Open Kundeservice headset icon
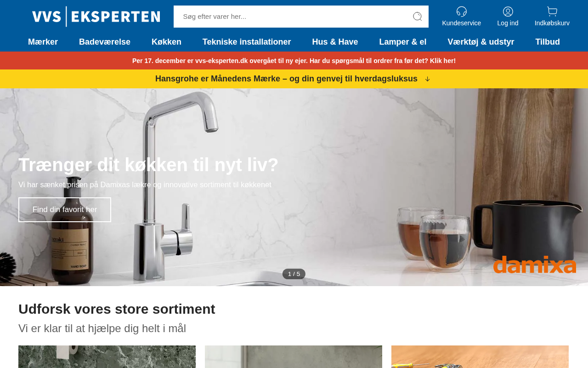 (462, 11)
